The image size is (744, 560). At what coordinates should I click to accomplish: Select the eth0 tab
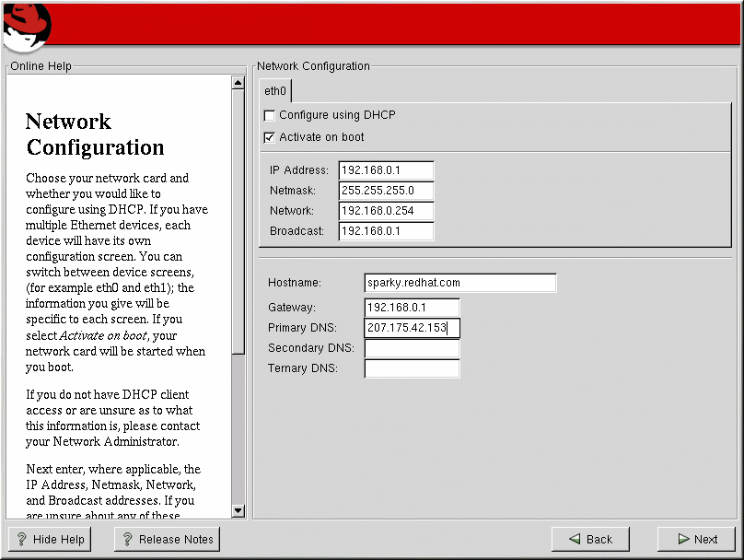pos(275,90)
